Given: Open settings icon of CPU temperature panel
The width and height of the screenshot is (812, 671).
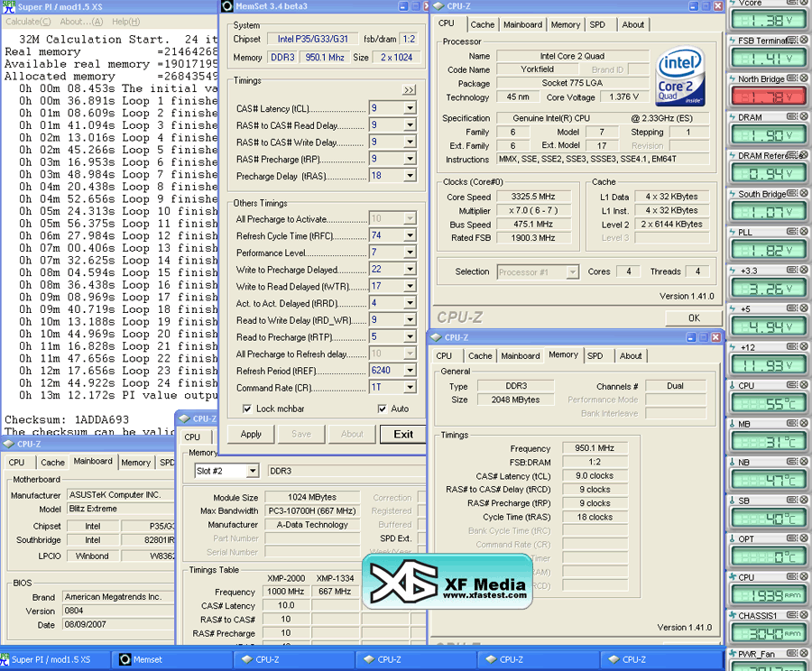Looking at the screenshot, I should click(792, 385).
